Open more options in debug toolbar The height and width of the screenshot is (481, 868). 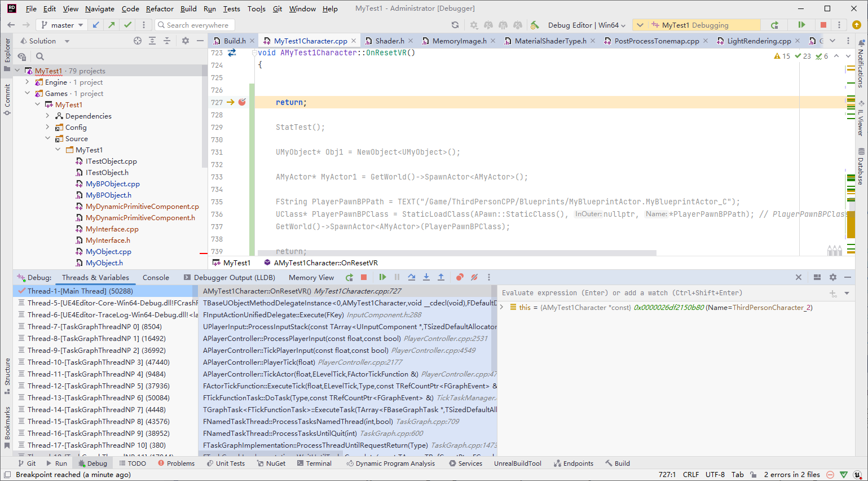[x=489, y=277]
